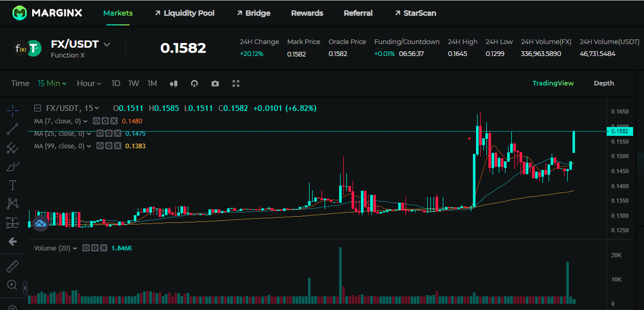Go to the Rewards page
644x310 pixels.
pos(307,13)
